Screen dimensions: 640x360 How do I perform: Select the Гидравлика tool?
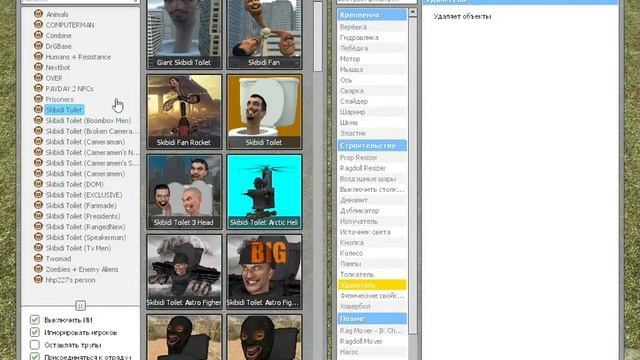pos(372,38)
